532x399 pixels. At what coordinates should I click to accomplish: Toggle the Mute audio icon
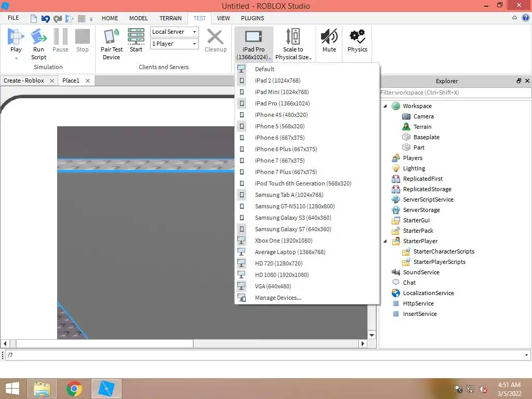329,36
